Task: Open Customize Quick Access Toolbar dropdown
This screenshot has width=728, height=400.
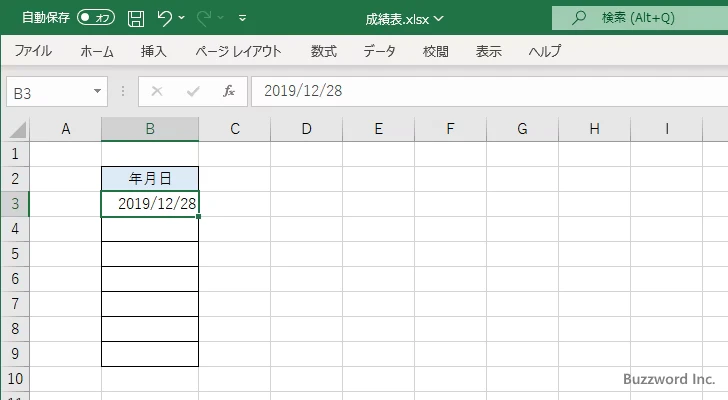Action: [x=242, y=18]
